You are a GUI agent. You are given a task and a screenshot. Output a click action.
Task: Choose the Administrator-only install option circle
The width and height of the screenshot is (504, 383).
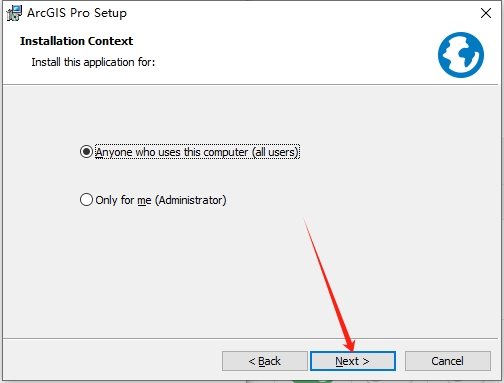coord(86,200)
